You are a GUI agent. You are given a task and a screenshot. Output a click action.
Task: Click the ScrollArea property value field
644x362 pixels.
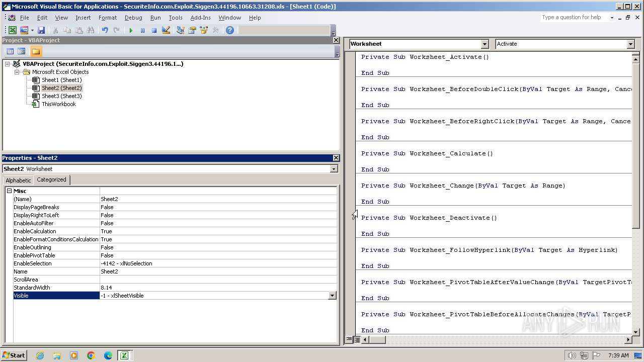tap(218, 280)
